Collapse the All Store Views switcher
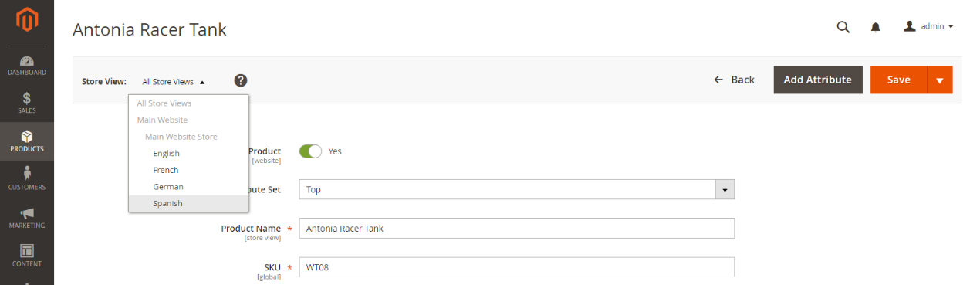 174,81
